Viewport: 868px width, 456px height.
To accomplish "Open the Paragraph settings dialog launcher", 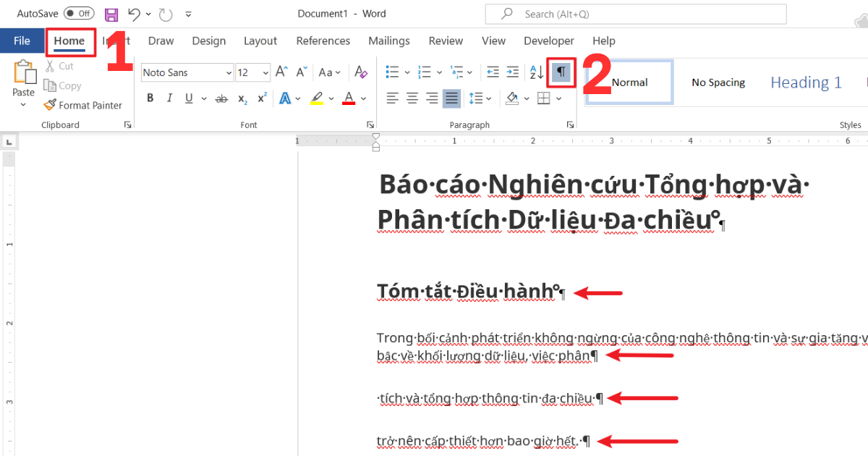I will [x=569, y=125].
